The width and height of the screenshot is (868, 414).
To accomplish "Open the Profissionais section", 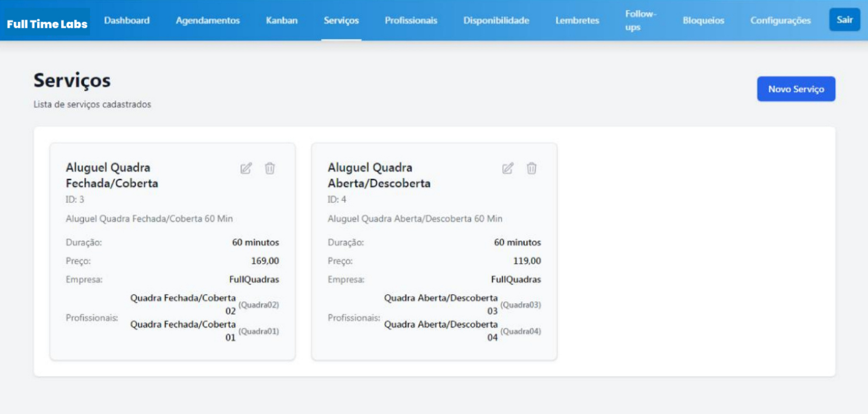I will [411, 20].
